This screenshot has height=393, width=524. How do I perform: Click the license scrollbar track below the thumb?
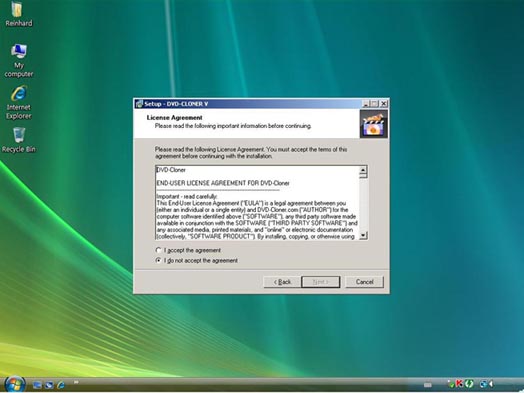(x=363, y=205)
